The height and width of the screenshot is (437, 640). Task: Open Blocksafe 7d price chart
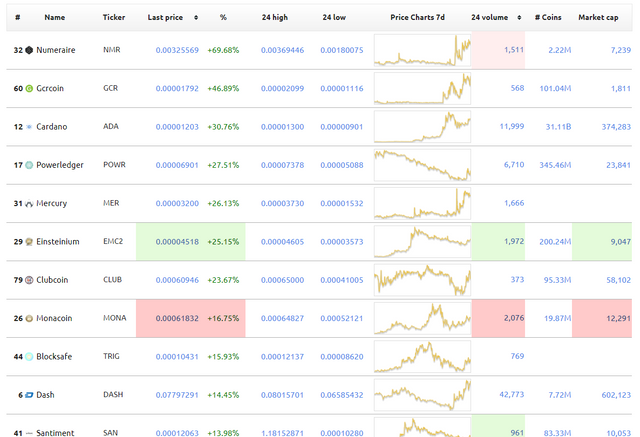tap(422, 357)
